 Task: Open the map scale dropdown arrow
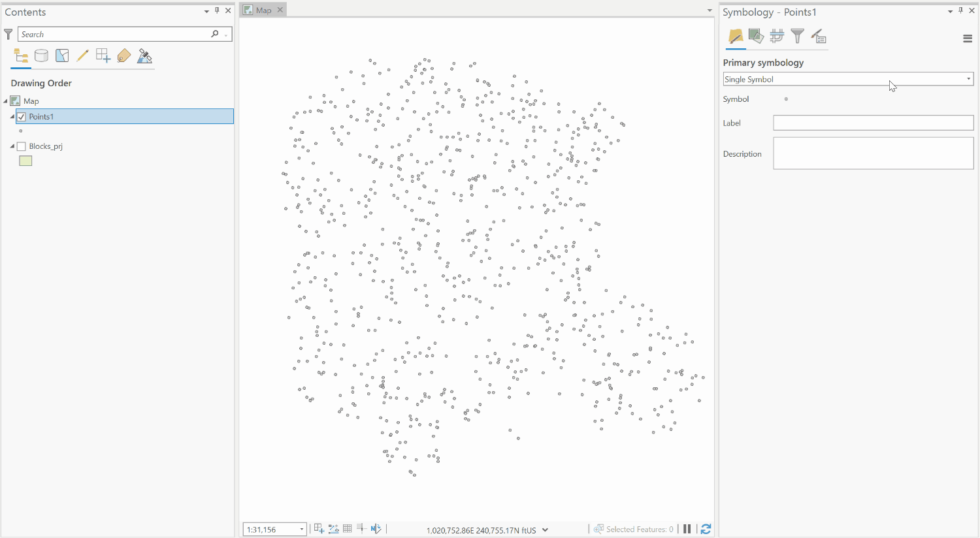[x=302, y=530]
